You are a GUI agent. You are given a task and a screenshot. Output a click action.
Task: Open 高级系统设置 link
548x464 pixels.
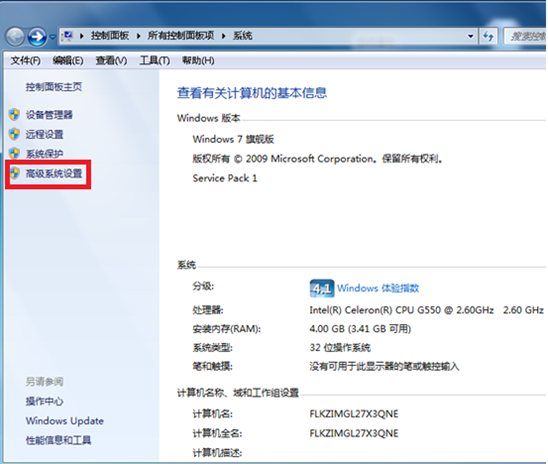[x=54, y=173]
